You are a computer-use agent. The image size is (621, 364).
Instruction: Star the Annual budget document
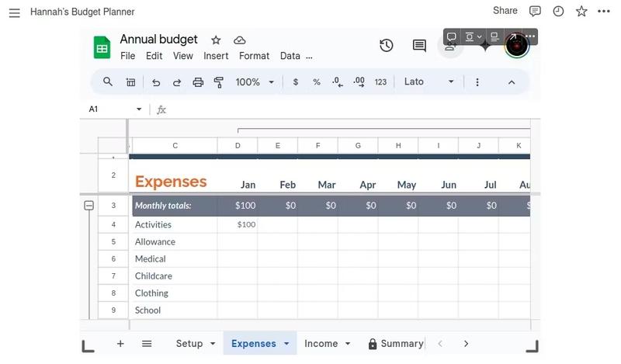pyautogui.click(x=216, y=40)
